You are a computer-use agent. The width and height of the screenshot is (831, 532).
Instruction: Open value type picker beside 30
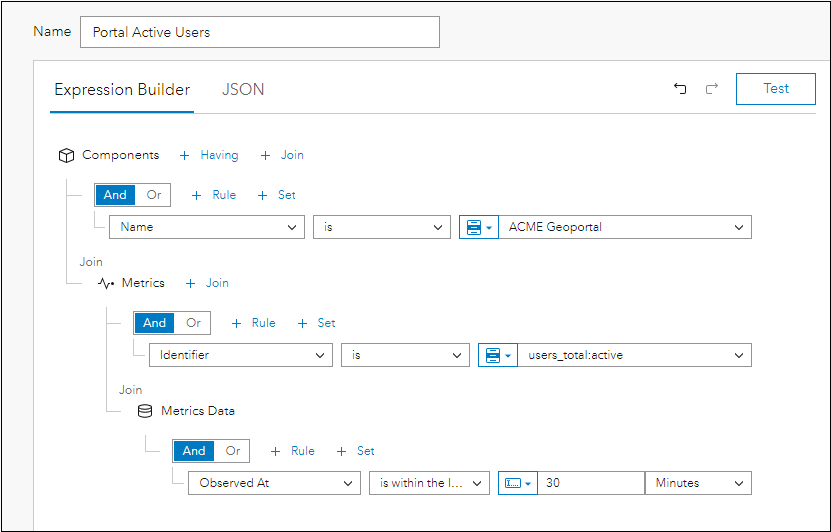[x=517, y=483]
